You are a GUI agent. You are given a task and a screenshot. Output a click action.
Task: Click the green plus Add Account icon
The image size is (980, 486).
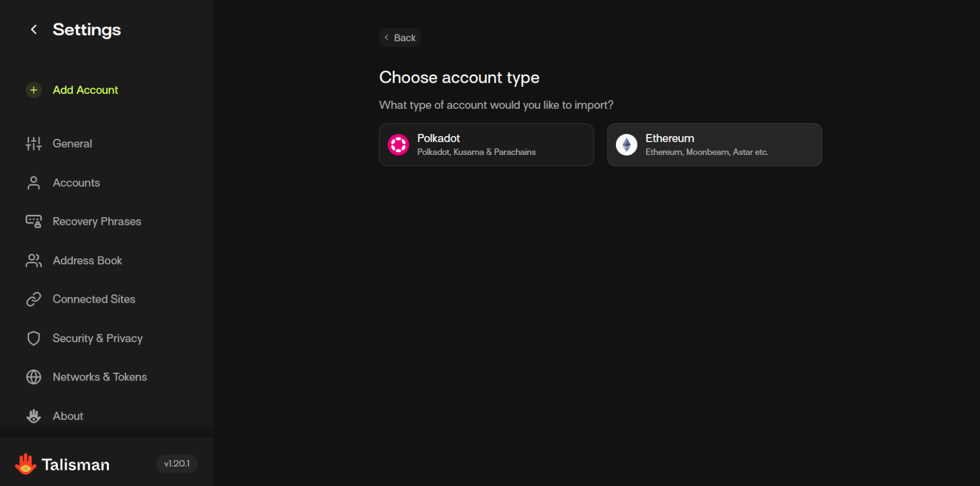tap(33, 90)
